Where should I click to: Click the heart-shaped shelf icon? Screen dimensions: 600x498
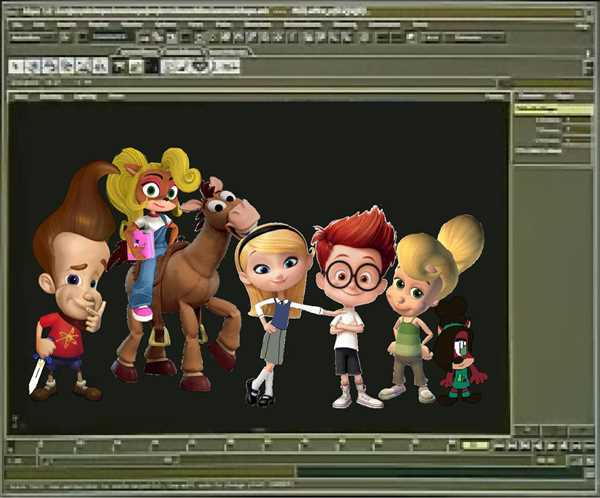pos(199,66)
